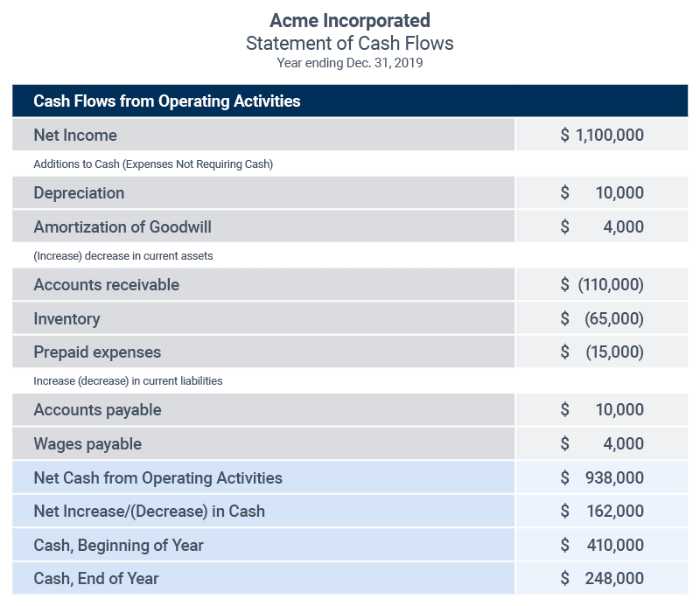Screen dimensions: 700x606
Task: Click the Acme Incorporated title
Action: (x=350, y=20)
